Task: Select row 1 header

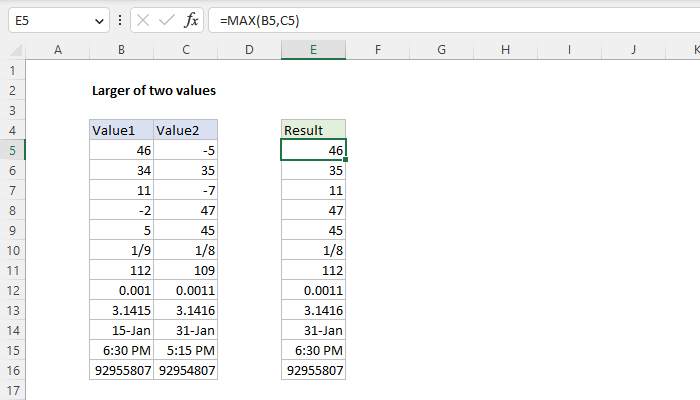Action: coord(12,71)
